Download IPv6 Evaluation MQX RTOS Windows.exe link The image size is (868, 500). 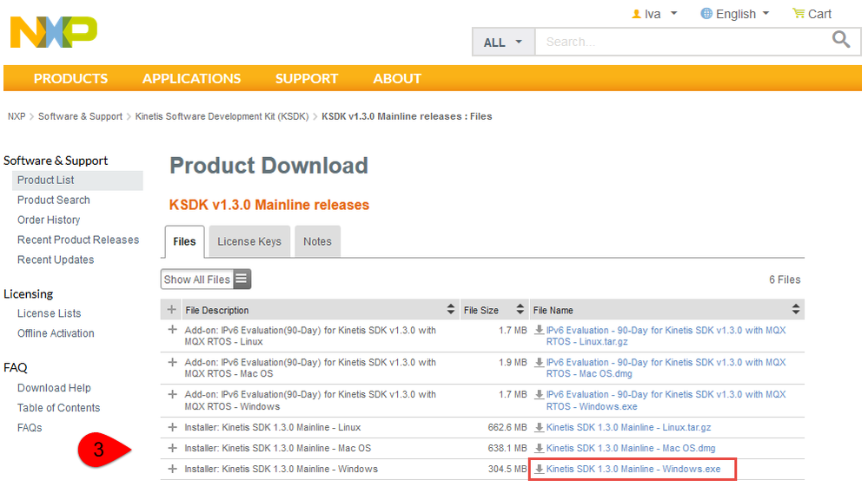point(666,400)
